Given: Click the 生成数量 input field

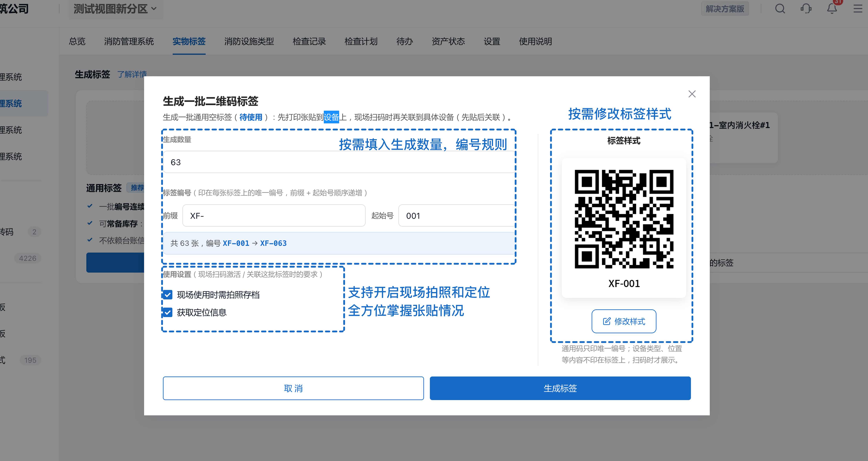Looking at the screenshot, I should 339,162.
